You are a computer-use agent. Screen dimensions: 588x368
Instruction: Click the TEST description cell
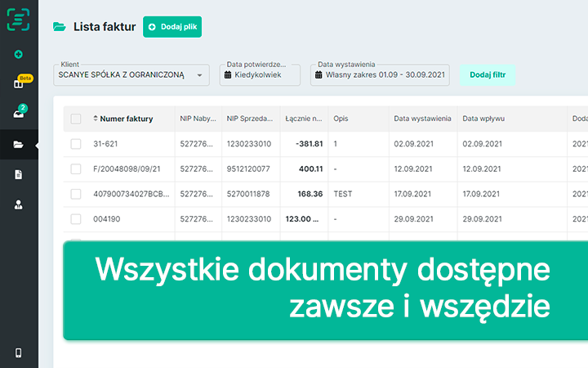(343, 194)
